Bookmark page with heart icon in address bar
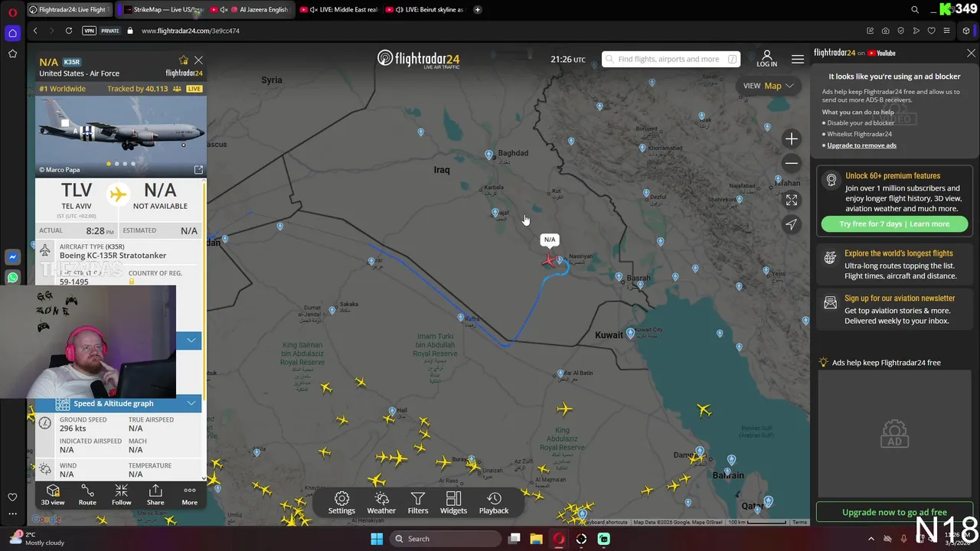Viewport: 980px width, 551px height. click(x=931, y=31)
